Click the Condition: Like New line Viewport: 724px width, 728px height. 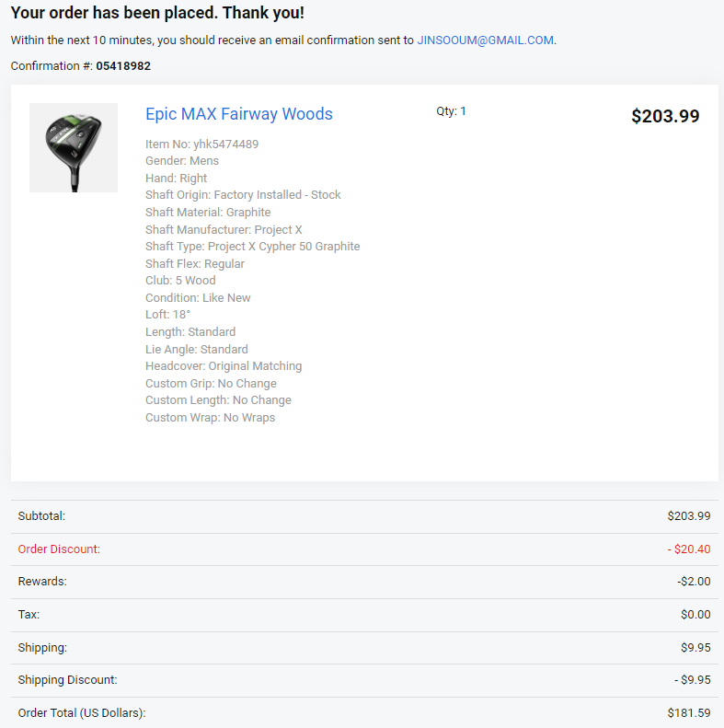click(198, 298)
